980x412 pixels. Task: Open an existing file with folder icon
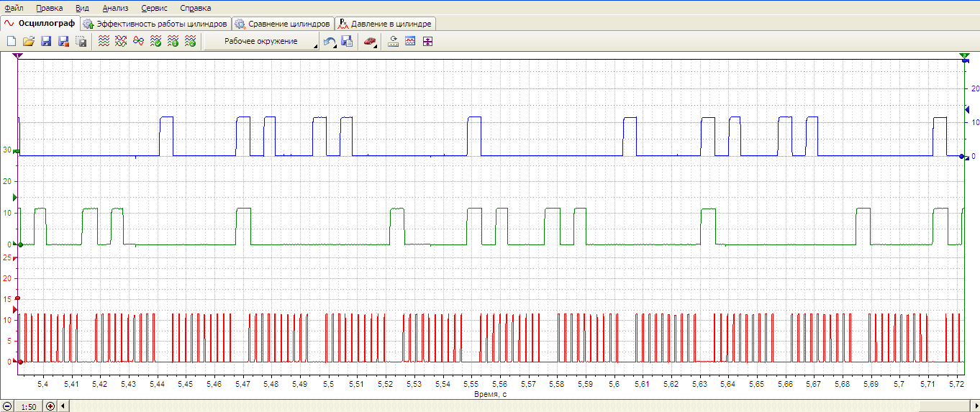[29, 42]
